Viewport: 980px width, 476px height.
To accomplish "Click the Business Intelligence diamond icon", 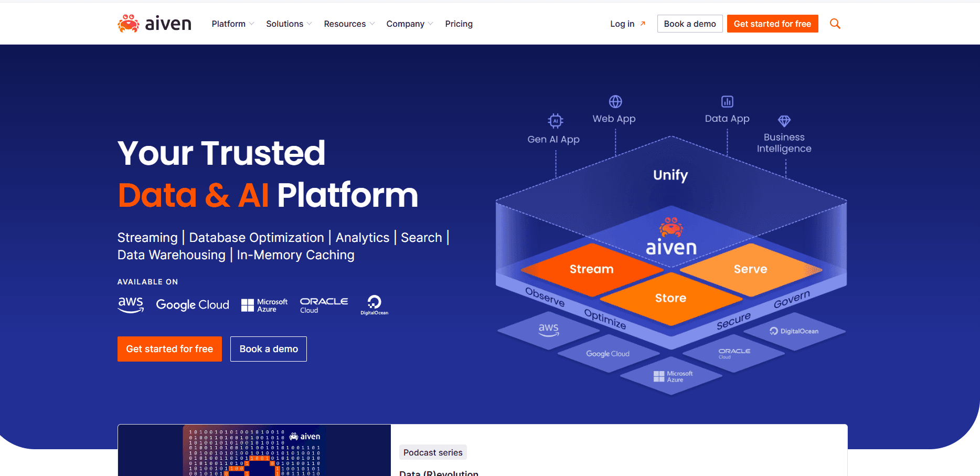I will coord(784,121).
